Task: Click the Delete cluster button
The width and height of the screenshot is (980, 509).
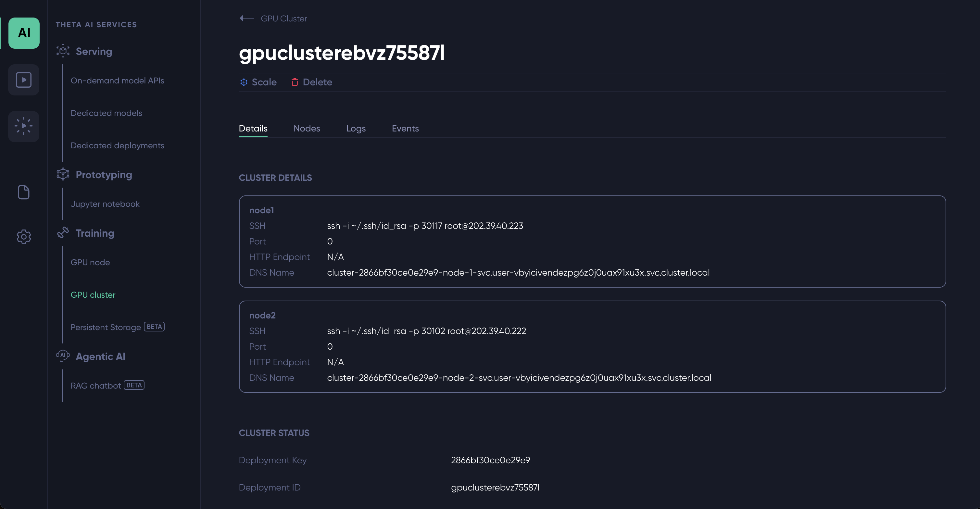Action: coord(311,82)
